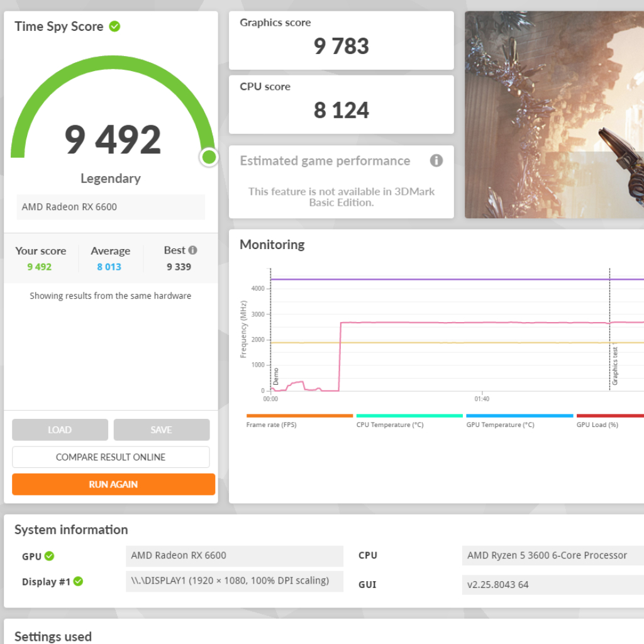This screenshot has width=644, height=644.
Task: Click the pink frequency line on the chart
Action: [472, 323]
